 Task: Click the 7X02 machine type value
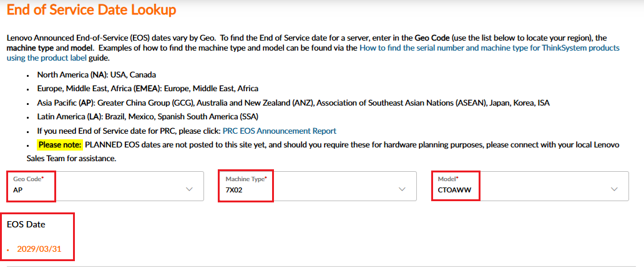tap(233, 190)
